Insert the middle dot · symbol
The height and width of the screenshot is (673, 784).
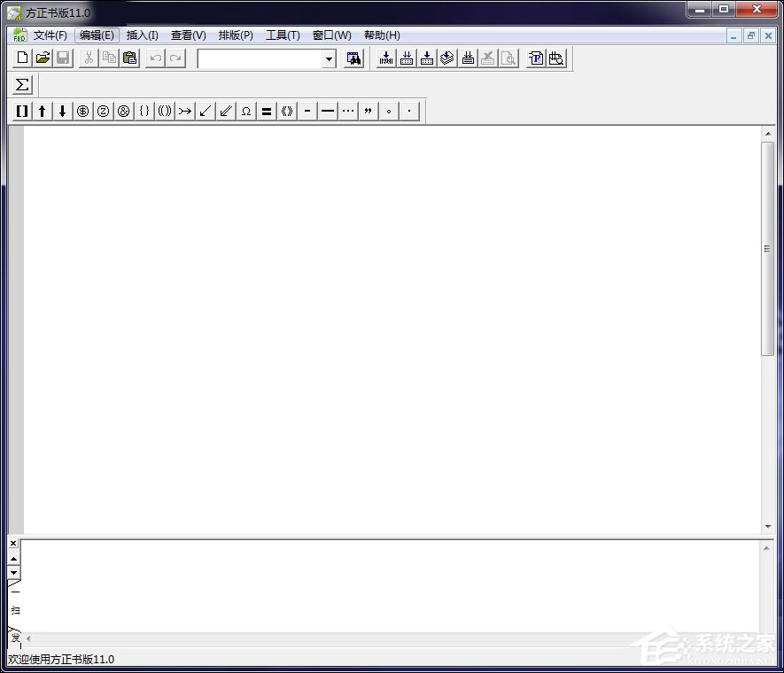point(409,111)
